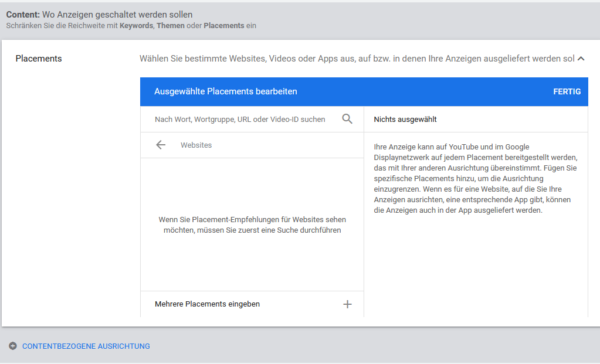Click the empty-state Placement-Empfehlungen message
This screenshot has width=600, height=364.
coord(252,224)
